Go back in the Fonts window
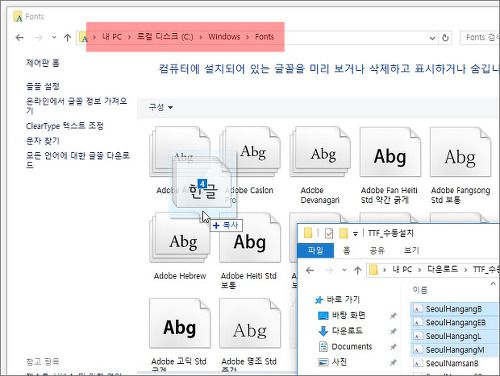Screen dimensions: 500x376 [20, 37]
